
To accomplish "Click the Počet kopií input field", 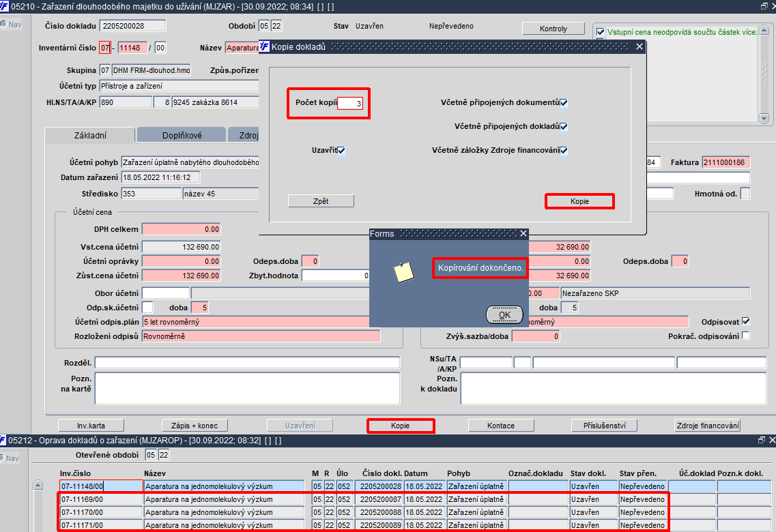I will tap(350, 104).
